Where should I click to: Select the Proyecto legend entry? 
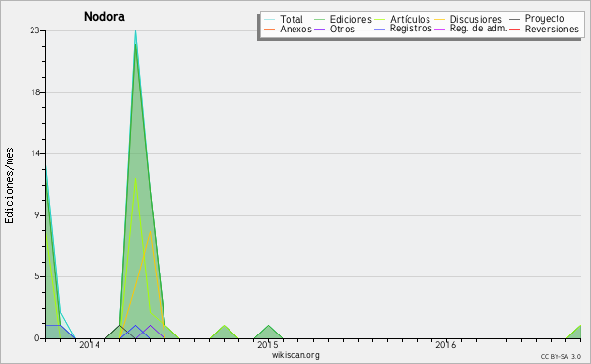tap(545, 19)
